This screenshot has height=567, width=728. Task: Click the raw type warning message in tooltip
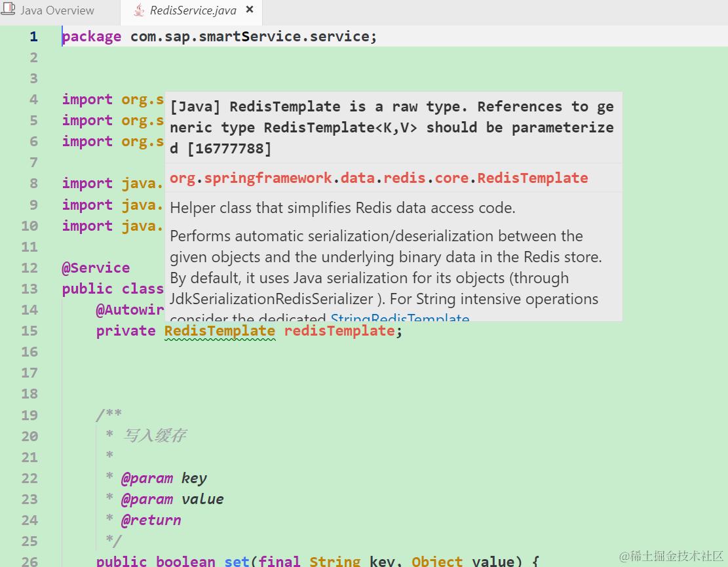tap(392, 127)
